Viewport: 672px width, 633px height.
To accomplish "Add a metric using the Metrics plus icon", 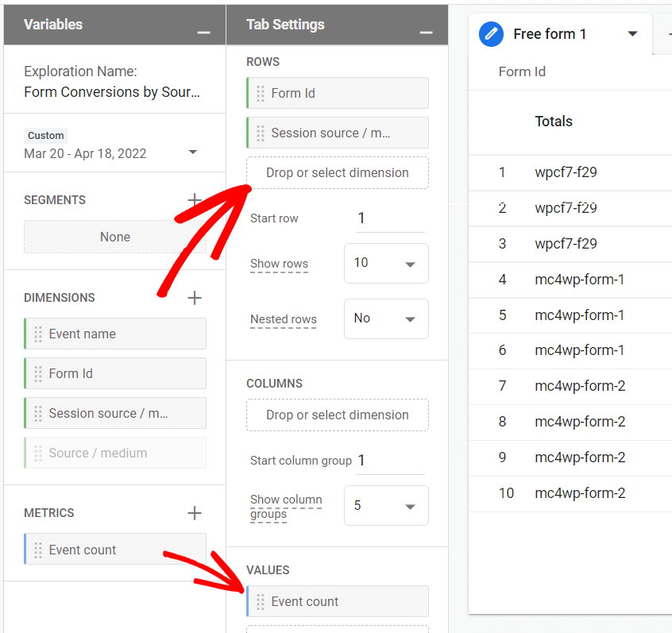I will tap(195, 512).
